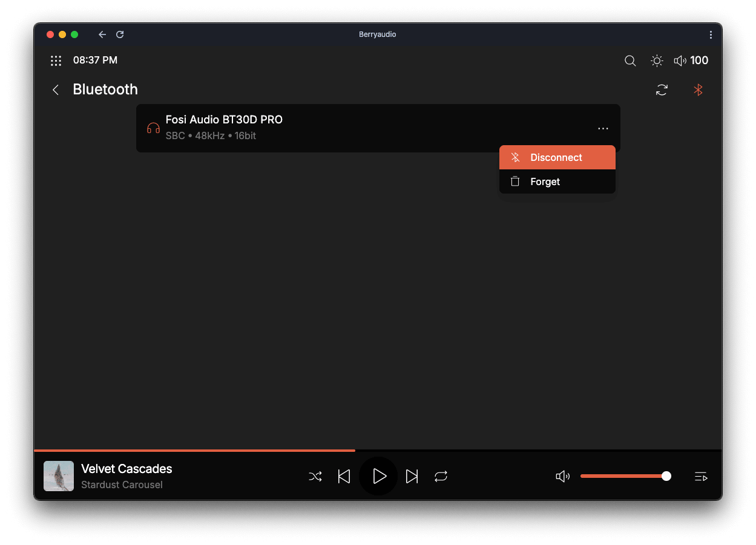Refresh the Bluetooth device scan
Screen dimensions: 756x545
click(662, 90)
